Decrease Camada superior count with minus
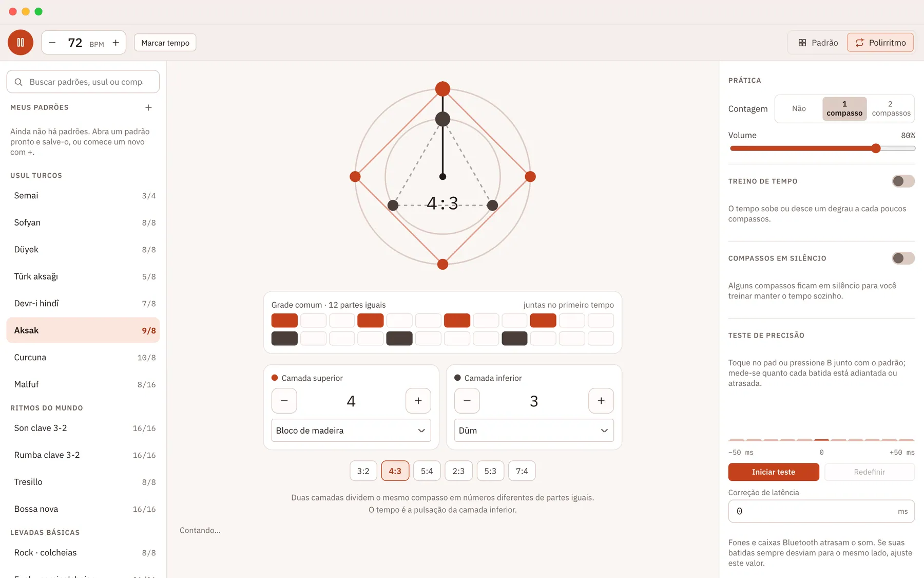 [x=284, y=401]
